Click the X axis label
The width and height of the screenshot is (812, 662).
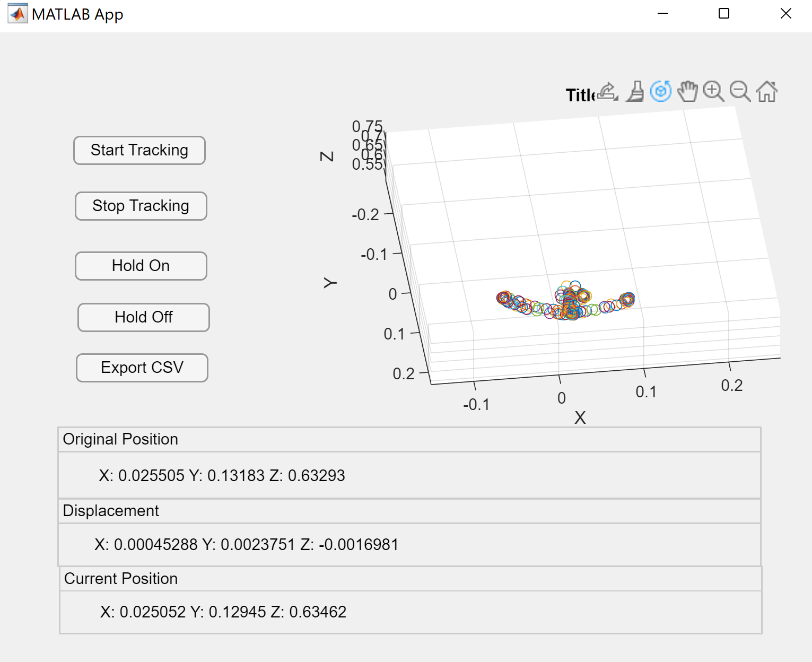pos(580,418)
